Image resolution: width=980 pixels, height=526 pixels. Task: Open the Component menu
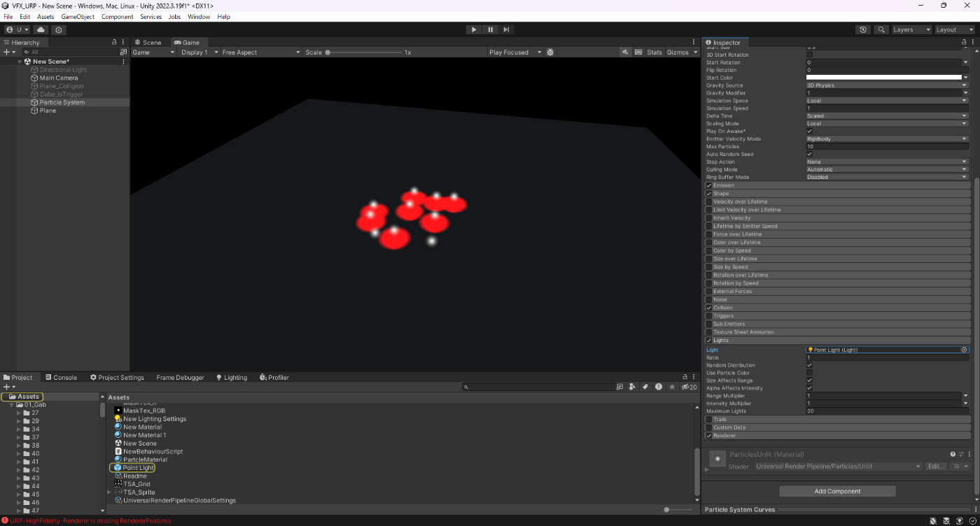[x=118, y=17]
